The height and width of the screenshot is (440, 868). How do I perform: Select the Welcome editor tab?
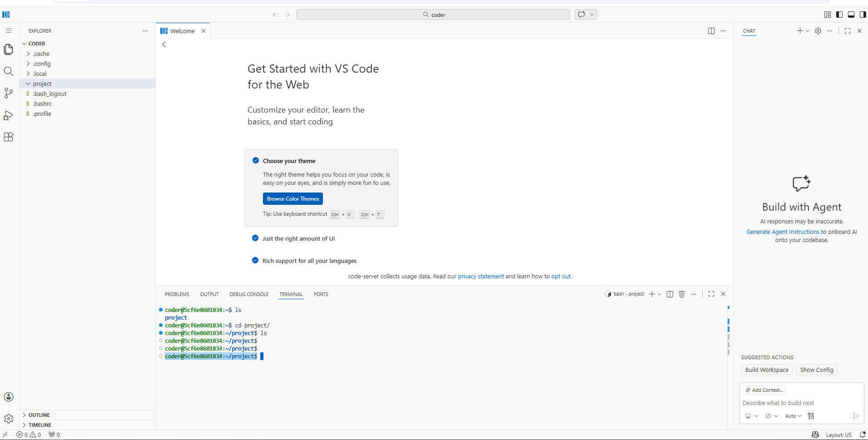(182, 31)
